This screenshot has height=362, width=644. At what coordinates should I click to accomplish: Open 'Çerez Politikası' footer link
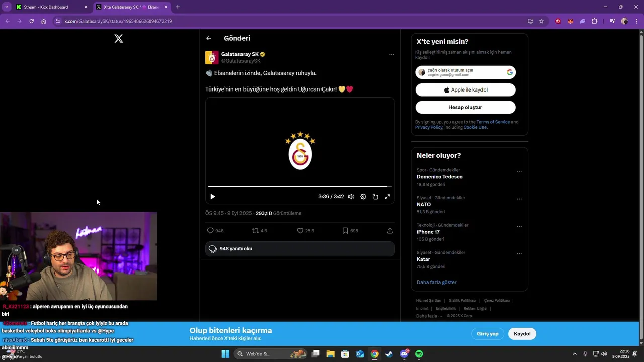(x=497, y=301)
